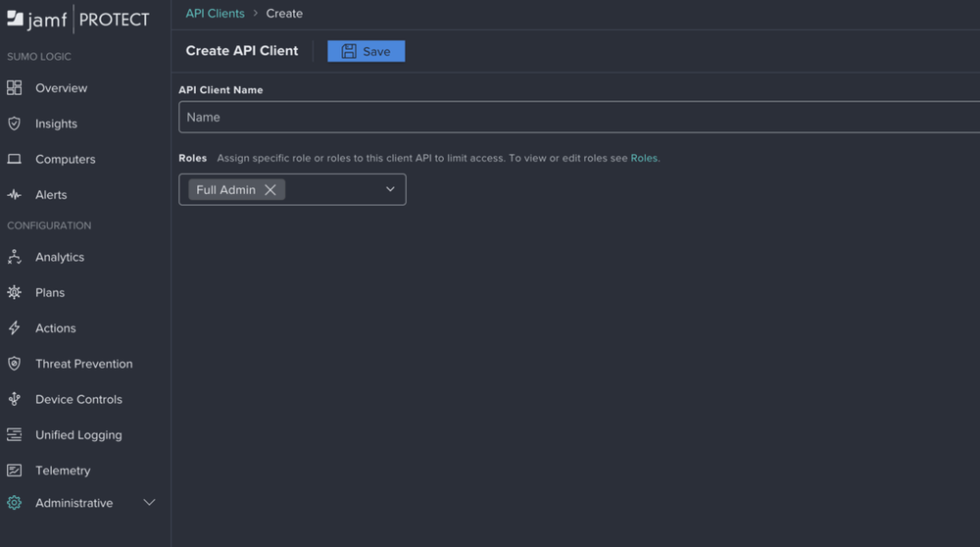The width and height of the screenshot is (980, 547).
Task: Click the Threat Prevention shield icon
Action: point(15,364)
